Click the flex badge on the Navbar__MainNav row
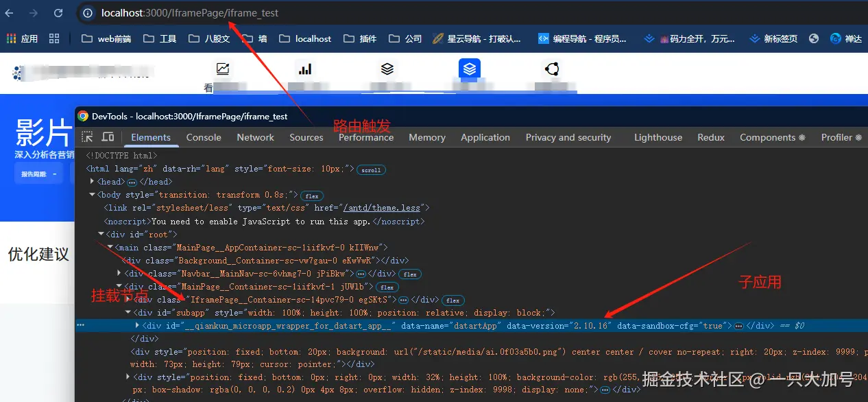Viewport: 868px width, 402px height. tap(410, 274)
